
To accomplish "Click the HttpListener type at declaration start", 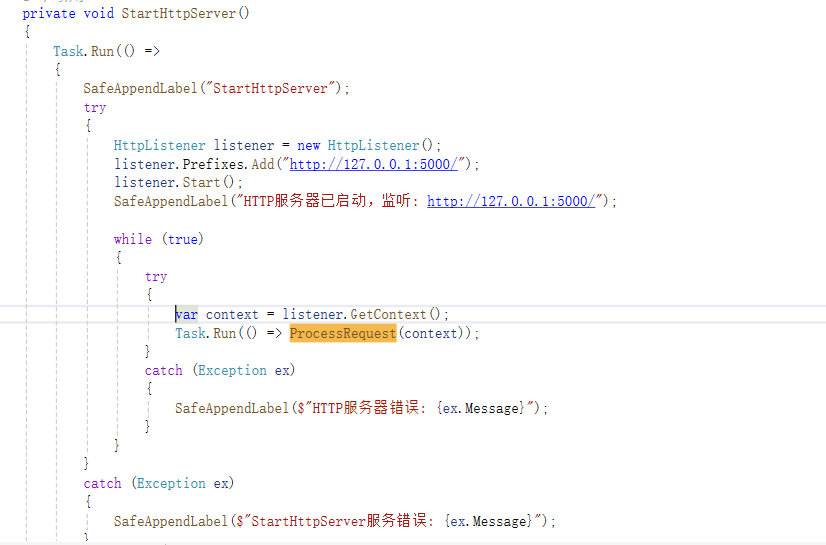I will [x=160, y=145].
